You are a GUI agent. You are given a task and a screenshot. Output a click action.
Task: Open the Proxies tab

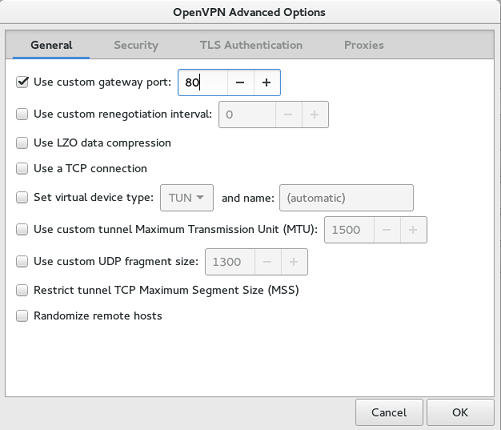pyautogui.click(x=364, y=45)
